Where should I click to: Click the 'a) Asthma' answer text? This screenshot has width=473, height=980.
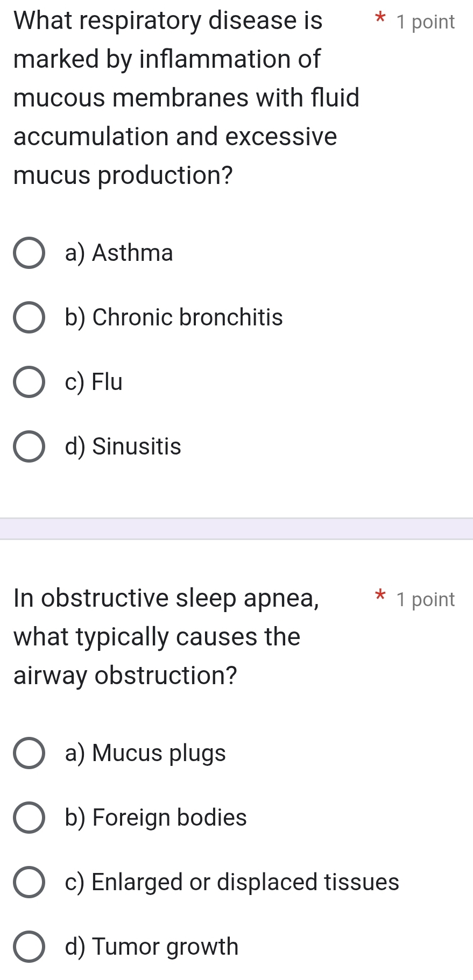tap(119, 253)
